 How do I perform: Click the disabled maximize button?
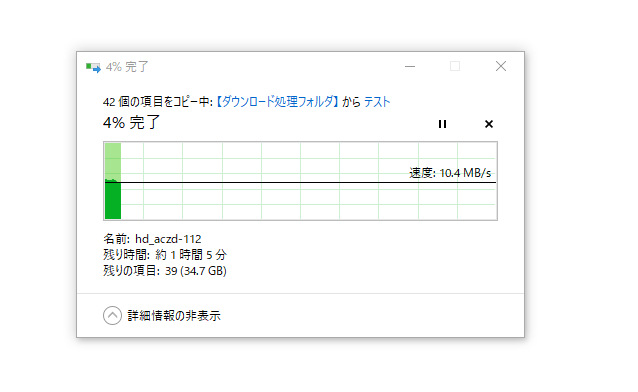[455, 66]
